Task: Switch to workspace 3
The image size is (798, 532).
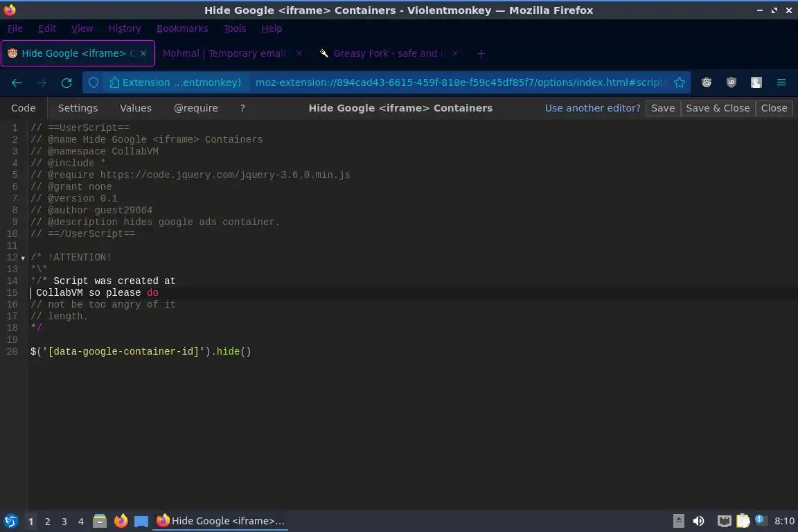Action: click(x=64, y=522)
